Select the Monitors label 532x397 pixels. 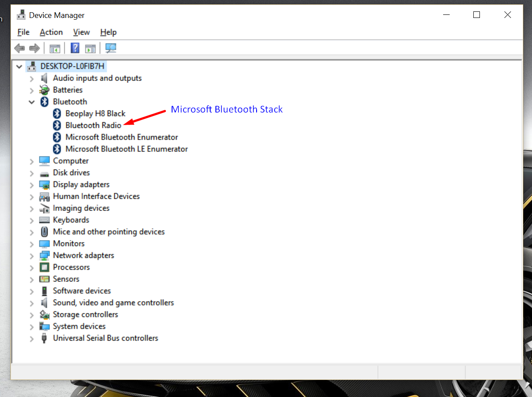(69, 243)
